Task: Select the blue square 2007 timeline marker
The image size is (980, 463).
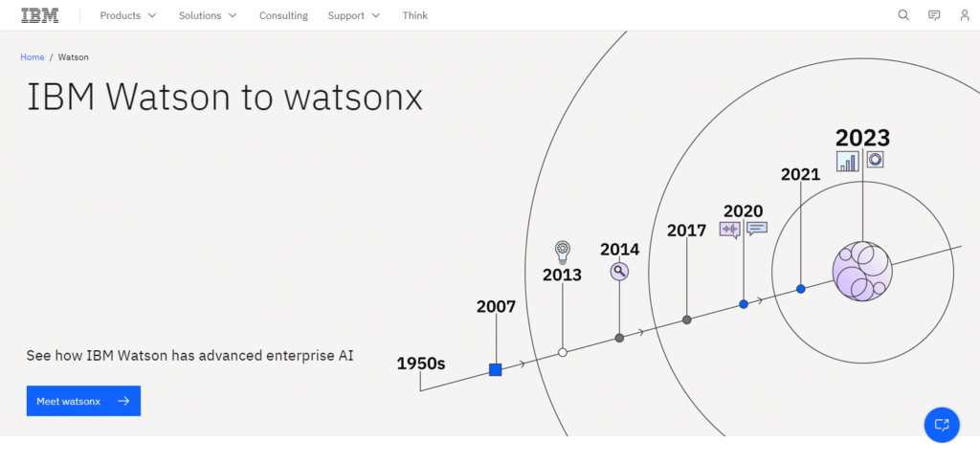Action: click(496, 369)
